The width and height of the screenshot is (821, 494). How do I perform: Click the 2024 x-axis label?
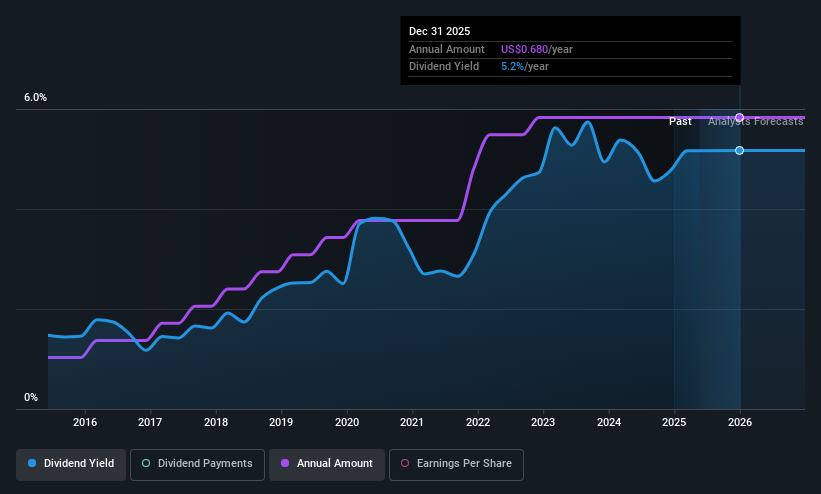(x=609, y=422)
